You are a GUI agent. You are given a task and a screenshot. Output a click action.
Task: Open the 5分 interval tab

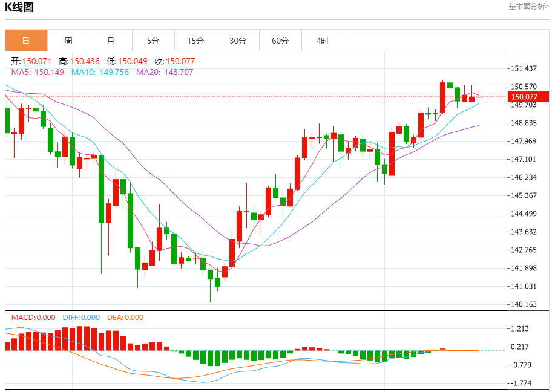(153, 41)
